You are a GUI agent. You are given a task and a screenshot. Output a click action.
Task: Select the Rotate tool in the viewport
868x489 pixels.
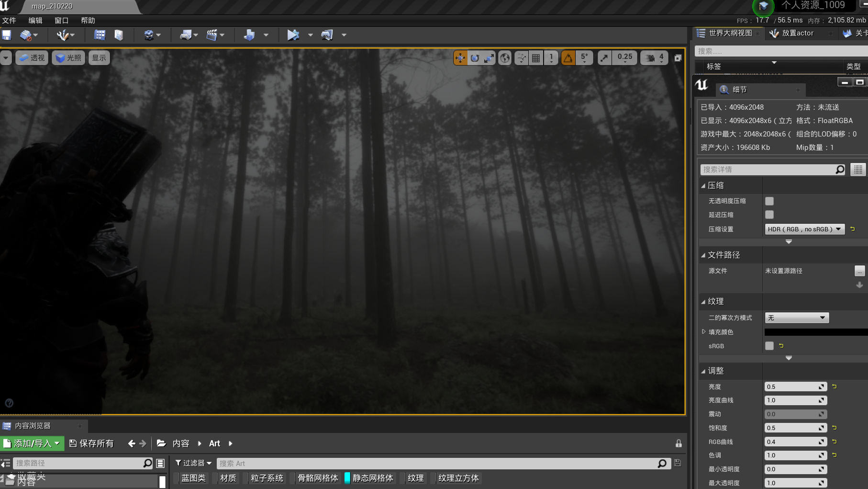475,57
